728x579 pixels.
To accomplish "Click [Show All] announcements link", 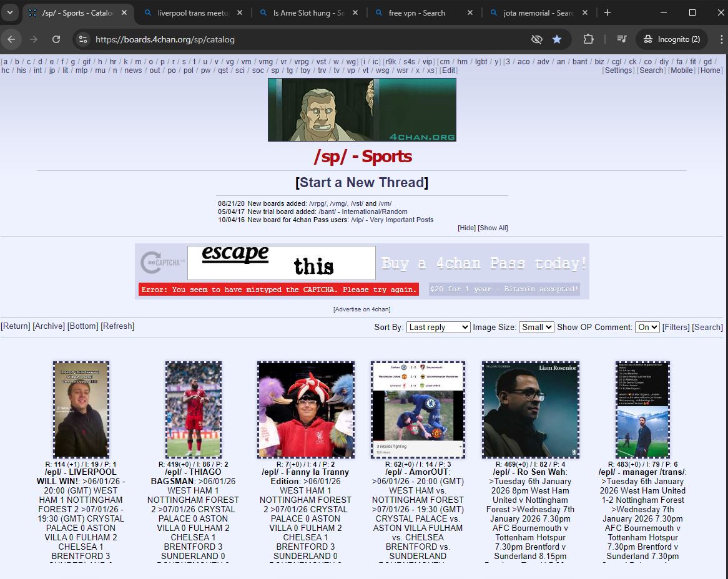I will (493, 228).
